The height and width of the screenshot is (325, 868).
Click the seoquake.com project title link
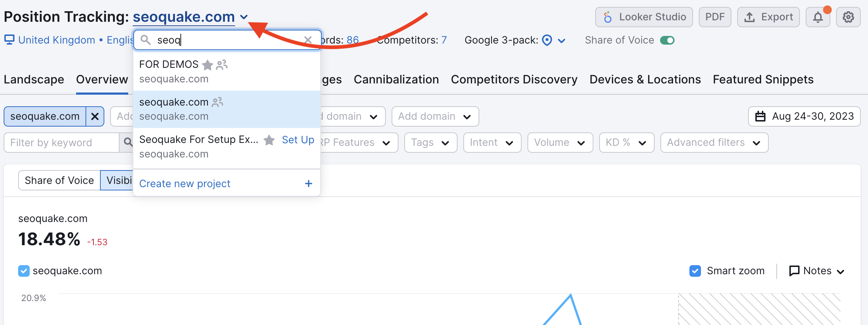184,17
